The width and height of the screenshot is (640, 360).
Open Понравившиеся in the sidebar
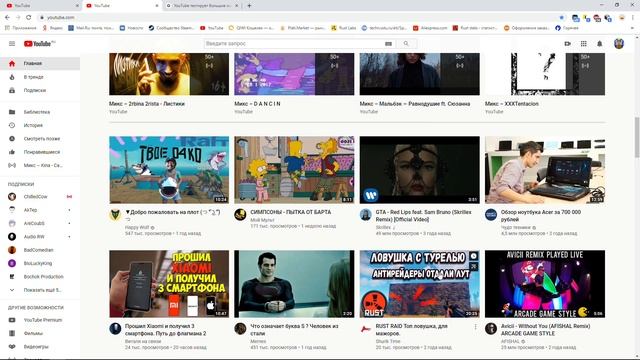coord(40,152)
